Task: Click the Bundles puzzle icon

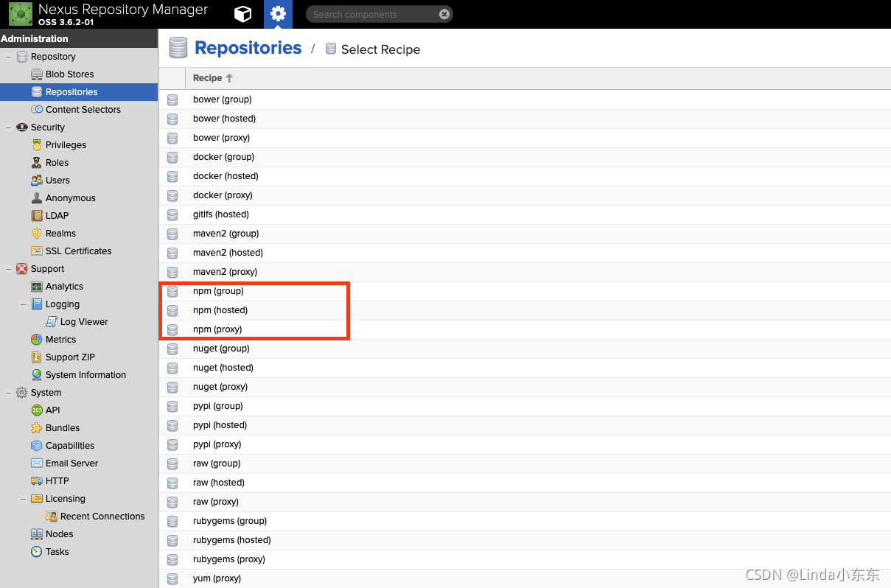Action: 37,428
